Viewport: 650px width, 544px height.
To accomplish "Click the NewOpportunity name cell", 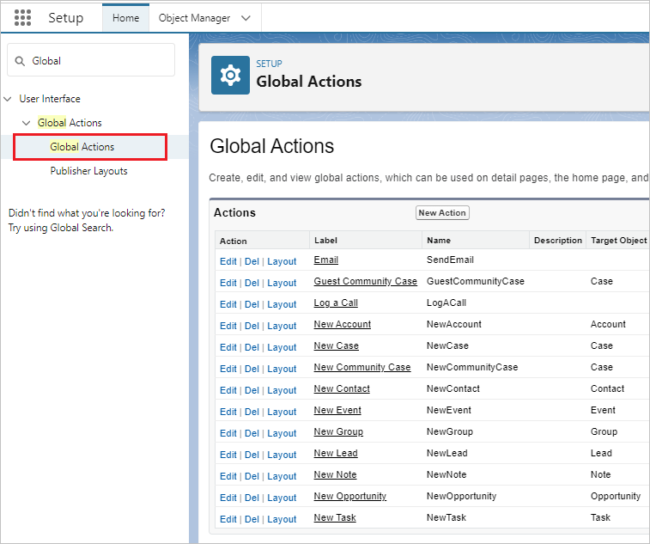I will point(461,496).
